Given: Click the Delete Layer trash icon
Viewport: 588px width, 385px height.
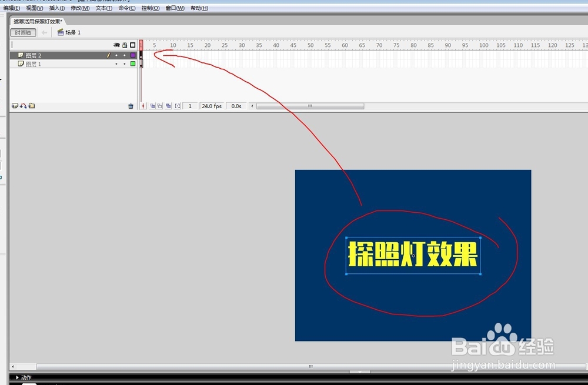Looking at the screenshot, I should click(131, 105).
